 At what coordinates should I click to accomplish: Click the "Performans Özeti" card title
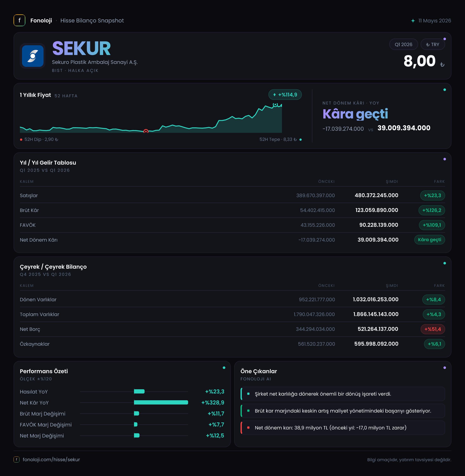coord(44,371)
